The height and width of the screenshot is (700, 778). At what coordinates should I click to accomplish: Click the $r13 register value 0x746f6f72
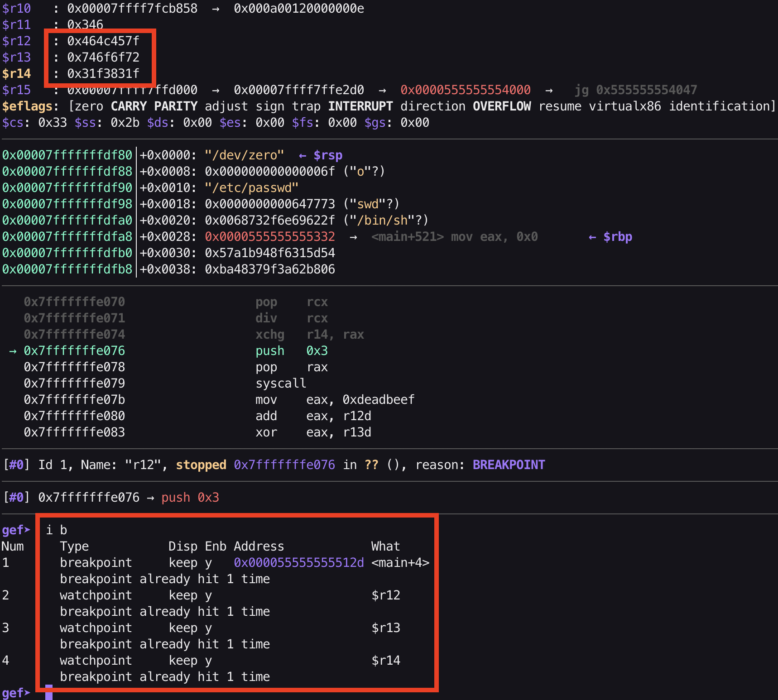point(102,57)
